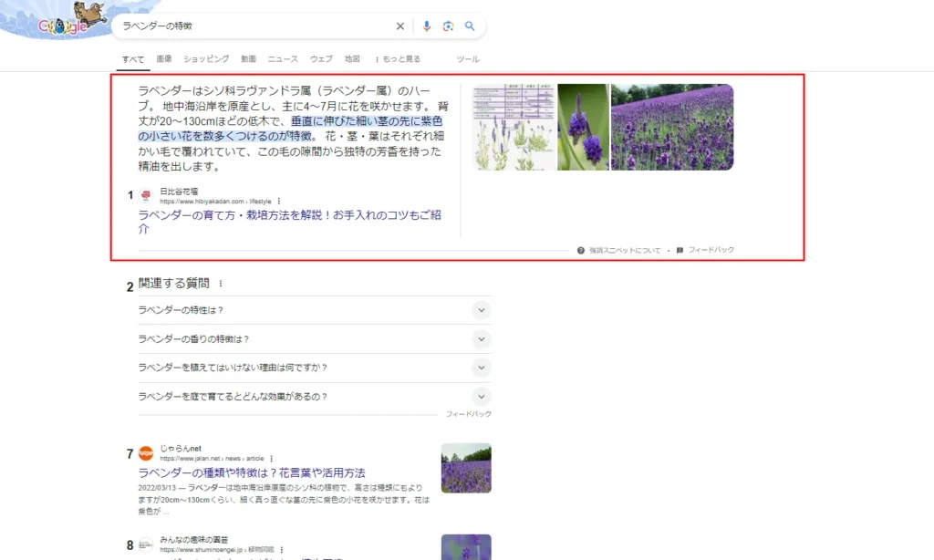This screenshot has height=560, width=934.
Task: Expand ラベンダーを庭で育てるとどんな効果があるの？
Action: pyautogui.click(x=482, y=397)
